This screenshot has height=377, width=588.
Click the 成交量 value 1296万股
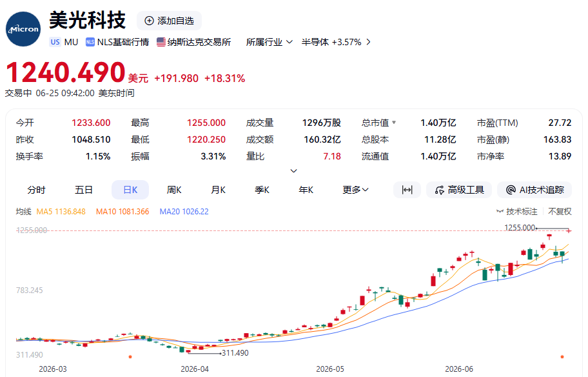click(x=321, y=123)
